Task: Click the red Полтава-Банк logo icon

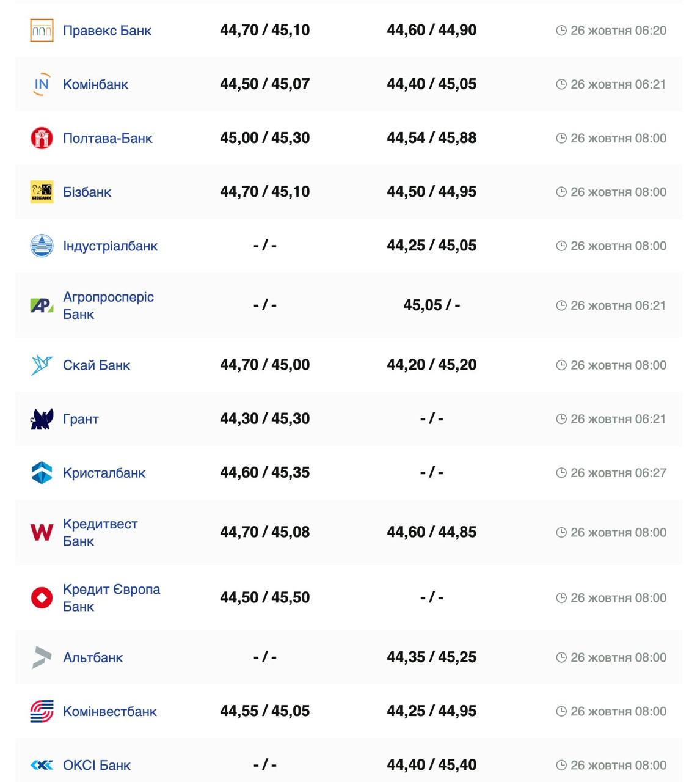Action: 42,138
